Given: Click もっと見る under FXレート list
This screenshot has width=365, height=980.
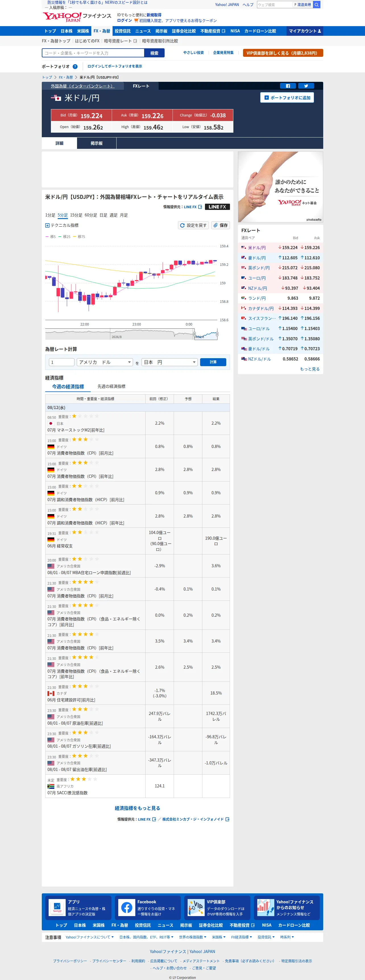Looking at the screenshot, I should [x=310, y=369].
